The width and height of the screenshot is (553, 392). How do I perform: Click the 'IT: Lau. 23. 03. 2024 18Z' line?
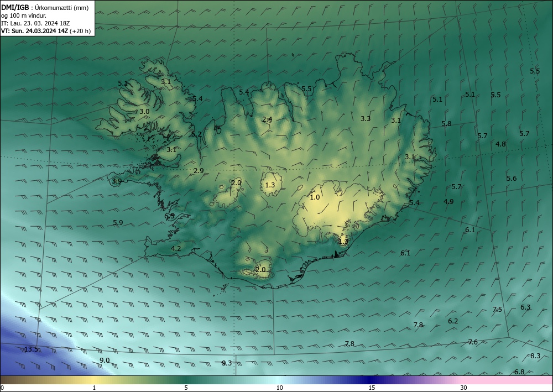click(x=35, y=23)
